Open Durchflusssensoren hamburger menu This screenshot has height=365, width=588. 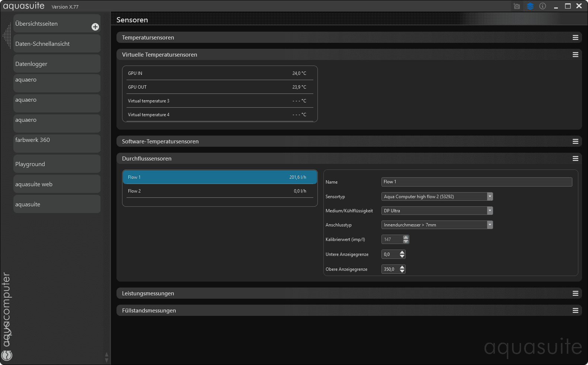tap(575, 159)
